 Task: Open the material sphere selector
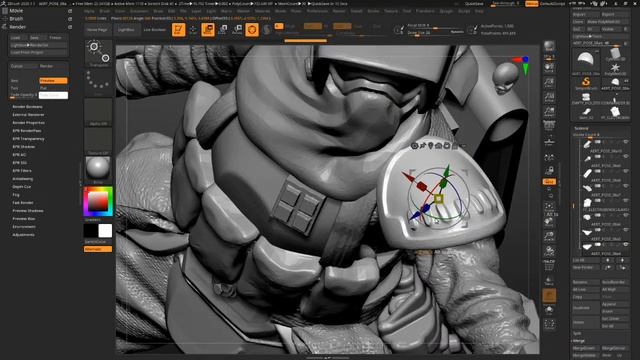[x=98, y=170]
